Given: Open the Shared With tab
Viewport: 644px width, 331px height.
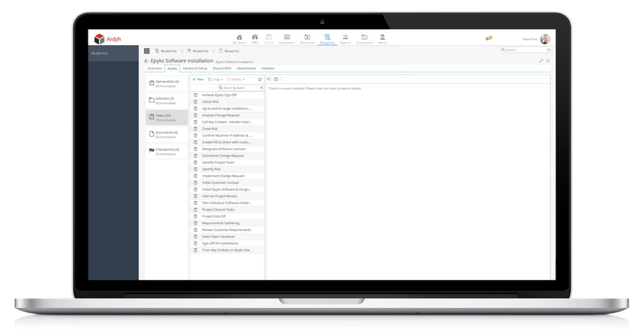Looking at the screenshot, I should pos(222,68).
